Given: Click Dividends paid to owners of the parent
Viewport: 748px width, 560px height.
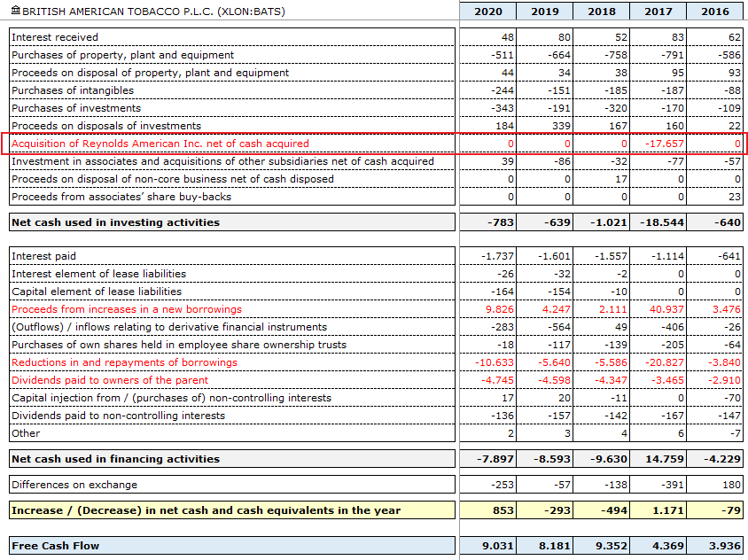Looking at the screenshot, I should tap(110, 380).
